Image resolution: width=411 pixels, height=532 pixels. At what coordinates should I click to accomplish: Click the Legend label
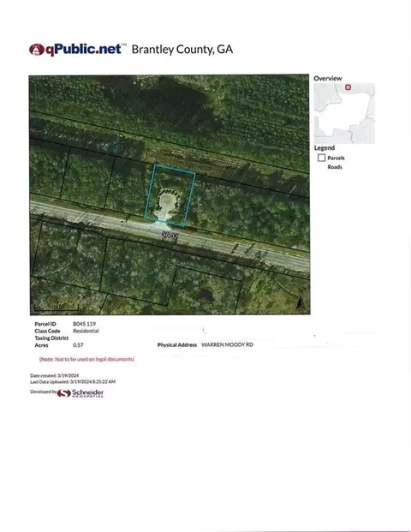(x=325, y=148)
